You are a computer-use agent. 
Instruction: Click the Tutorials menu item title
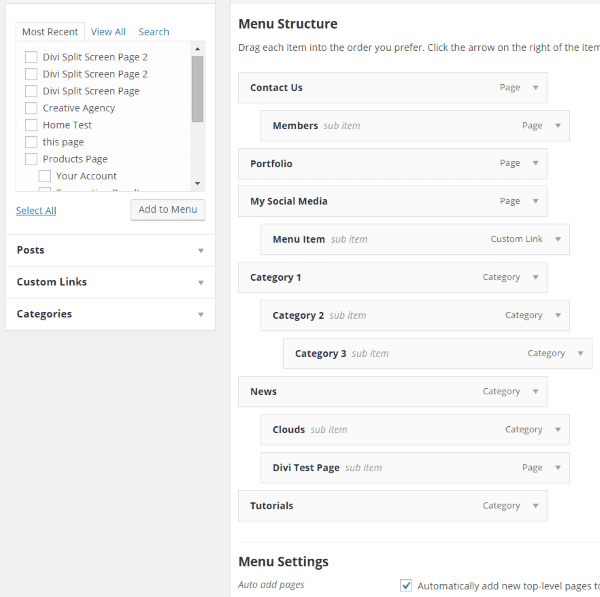[272, 506]
